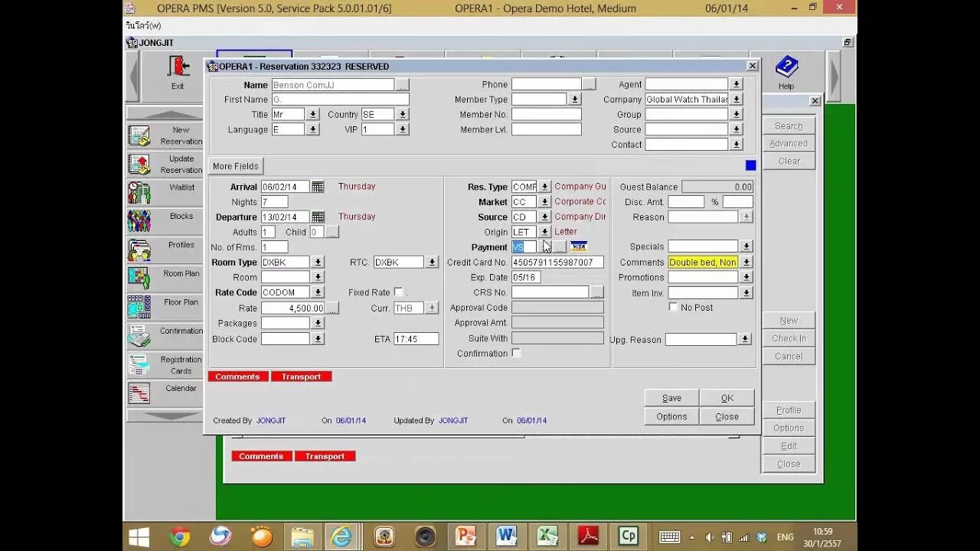Screen dimensions: 980x551
Task: Click the ETA time field
Action: 416,338
